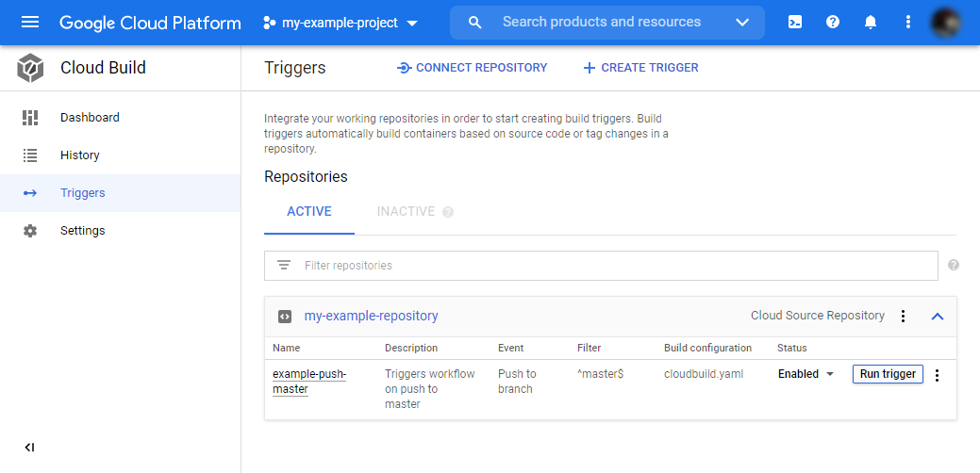Click the repository code icon
The height and width of the screenshot is (473, 980).
284,317
